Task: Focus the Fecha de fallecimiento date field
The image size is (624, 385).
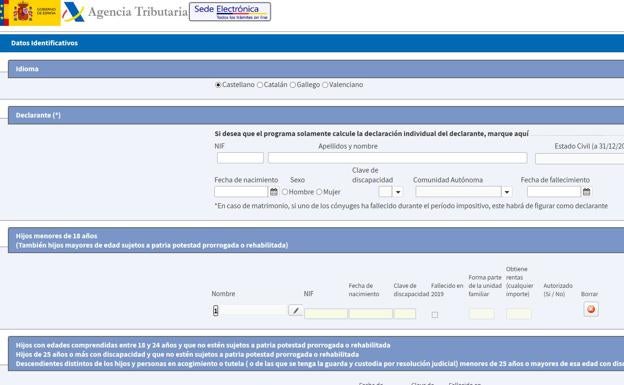Action: pos(554,192)
